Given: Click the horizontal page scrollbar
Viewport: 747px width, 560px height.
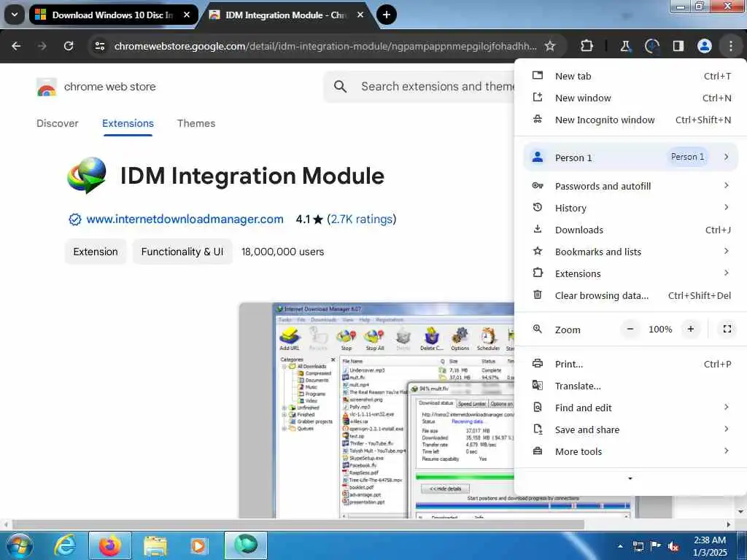Looking at the screenshot, I should pos(298,524).
